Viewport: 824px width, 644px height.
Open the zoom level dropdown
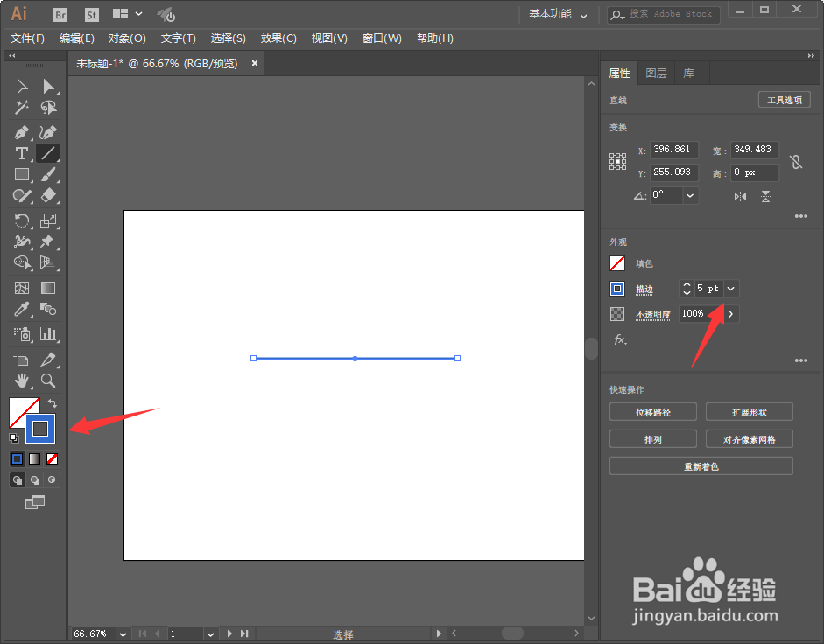(x=123, y=634)
